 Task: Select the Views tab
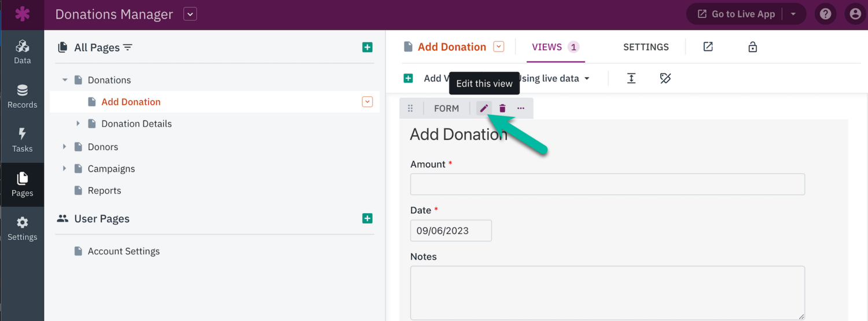[x=547, y=47]
